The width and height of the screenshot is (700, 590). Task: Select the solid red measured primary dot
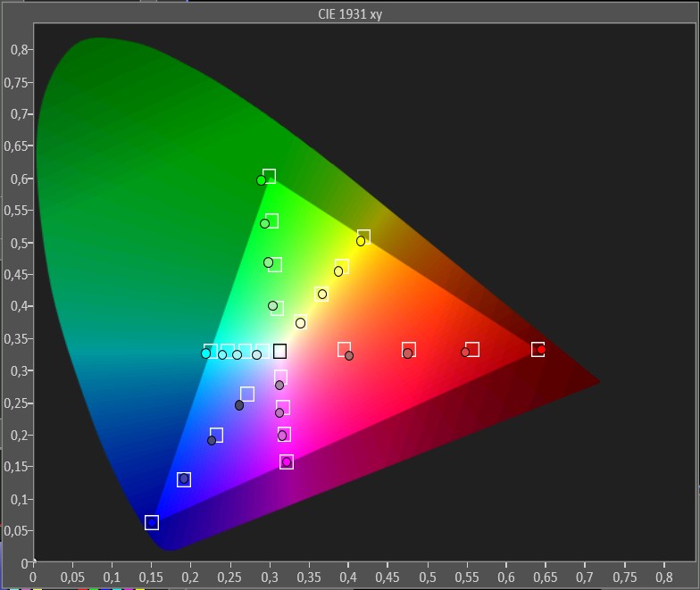coord(541,350)
